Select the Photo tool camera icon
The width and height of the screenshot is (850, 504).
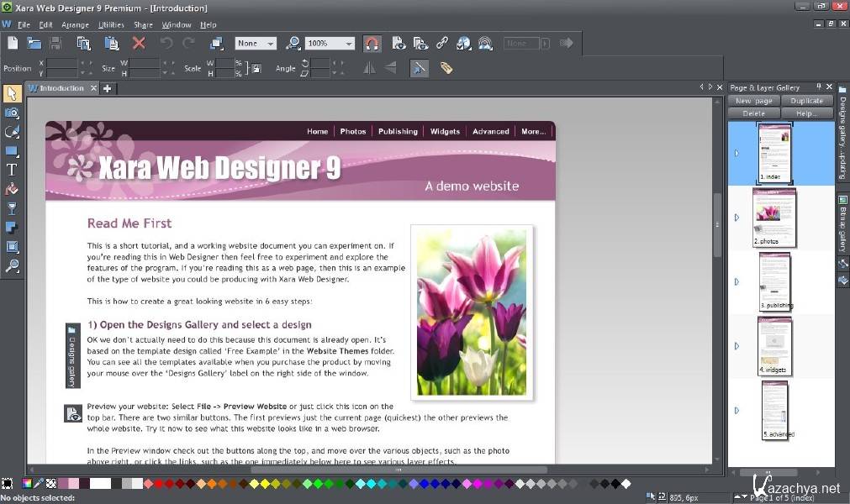(x=12, y=113)
